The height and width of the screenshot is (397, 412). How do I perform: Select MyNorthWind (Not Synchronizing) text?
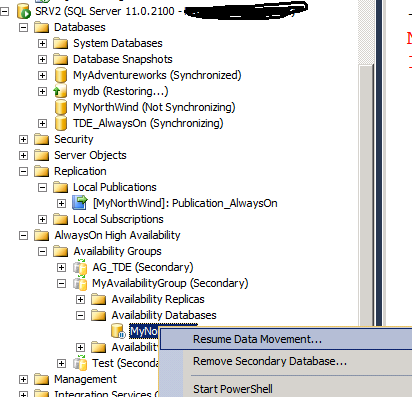coord(154,107)
